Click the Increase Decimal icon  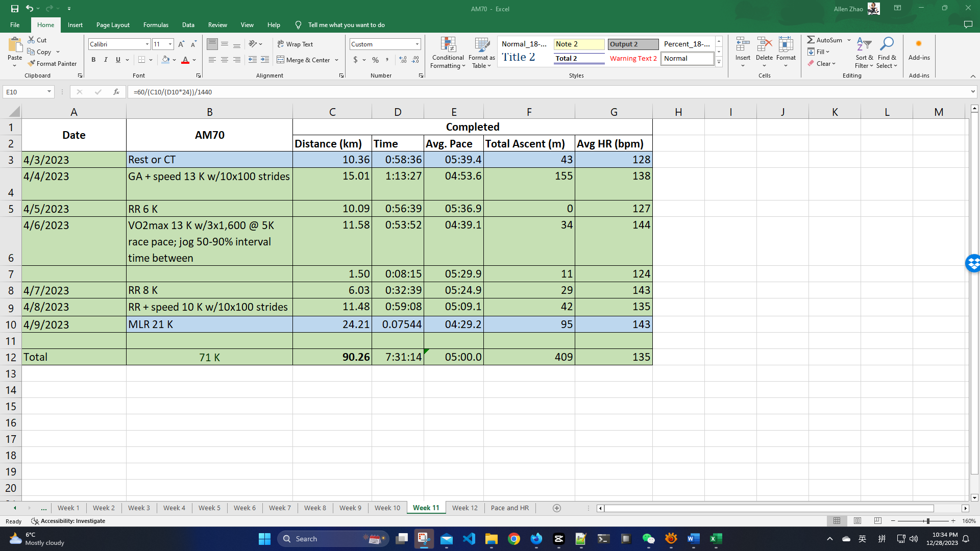[x=403, y=60]
